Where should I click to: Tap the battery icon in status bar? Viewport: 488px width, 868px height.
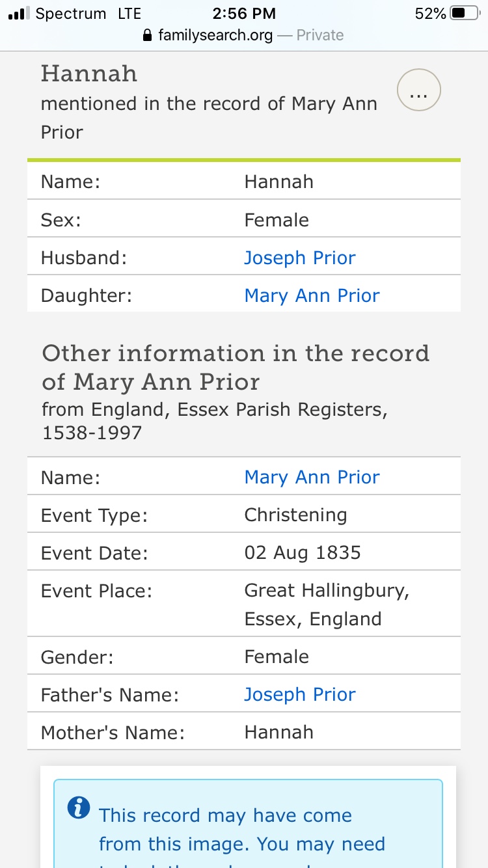coord(465,14)
